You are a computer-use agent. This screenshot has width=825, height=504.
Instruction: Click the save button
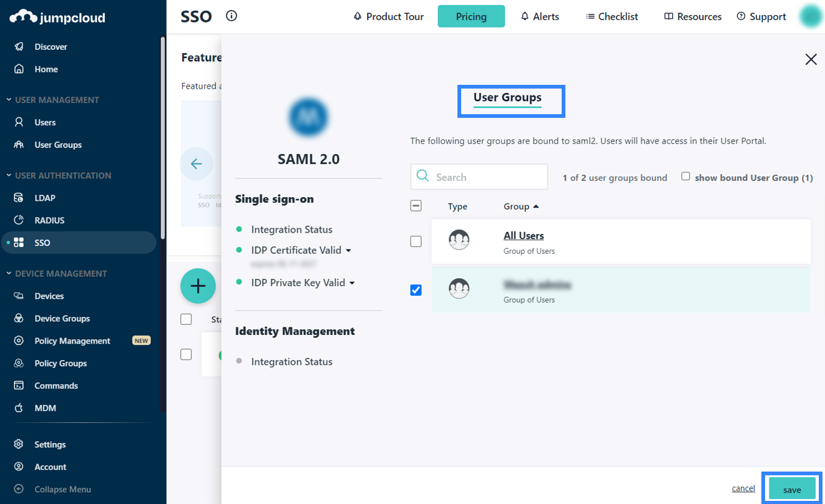click(x=792, y=489)
